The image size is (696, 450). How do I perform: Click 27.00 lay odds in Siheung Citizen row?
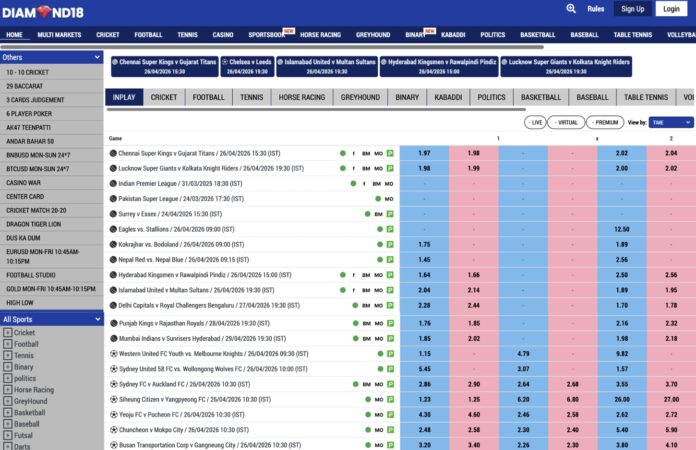671,399
